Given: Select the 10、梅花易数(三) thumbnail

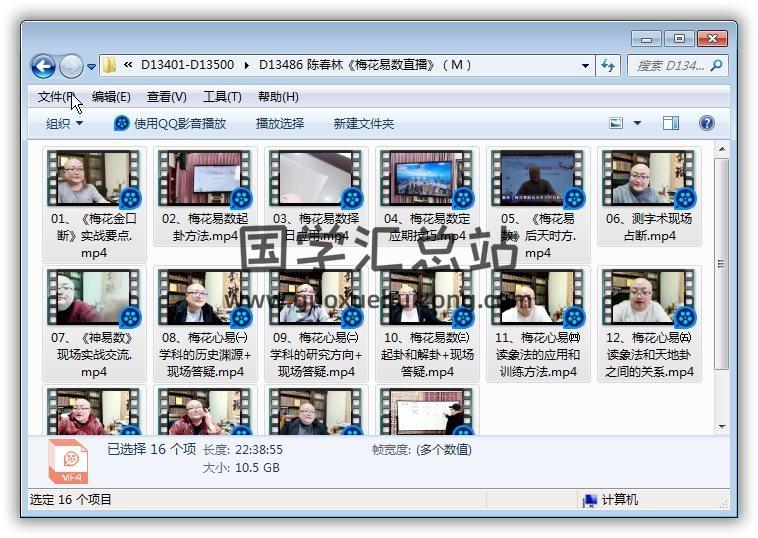Looking at the screenshot, I should (x=427, y=297).
